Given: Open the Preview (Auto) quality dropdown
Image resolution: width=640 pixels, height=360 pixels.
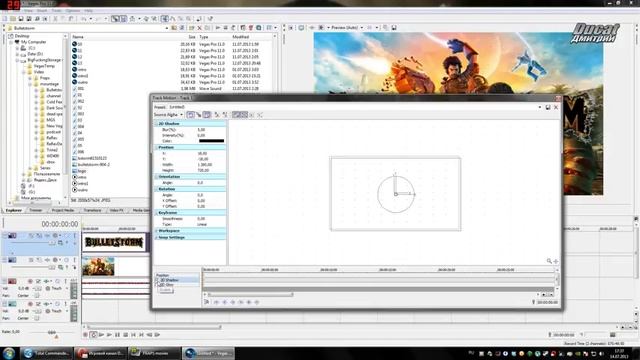Looking at the screenshot, I should [x=362, y=28].
